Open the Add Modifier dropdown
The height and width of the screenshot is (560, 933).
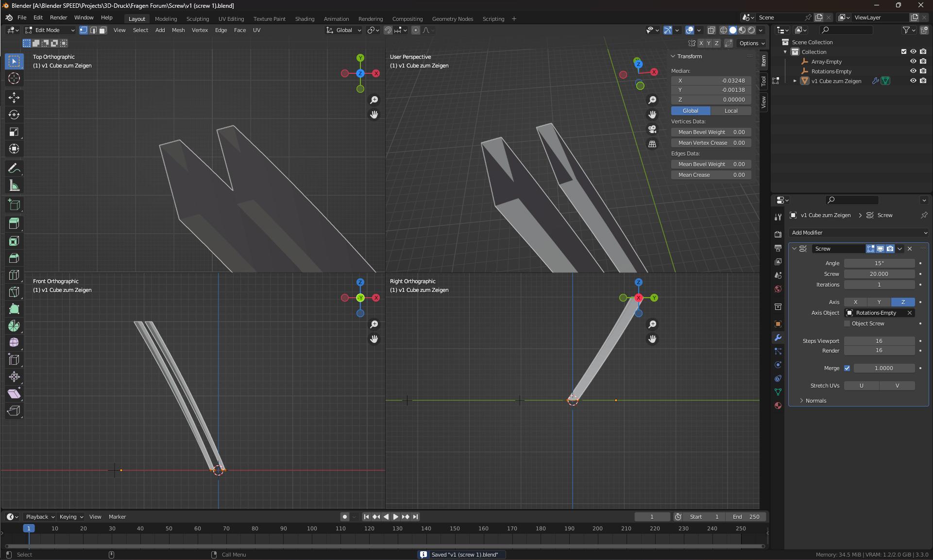[x=859, y=233]
